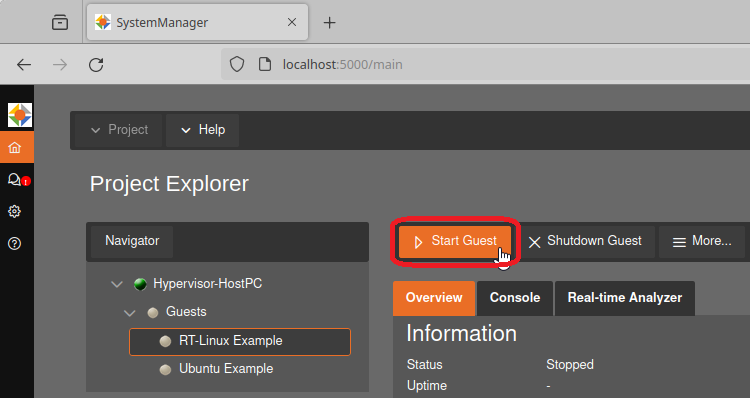Open the Home sidebar icon
The height and width of the screenshot is (398, 750).
(15, 147)
